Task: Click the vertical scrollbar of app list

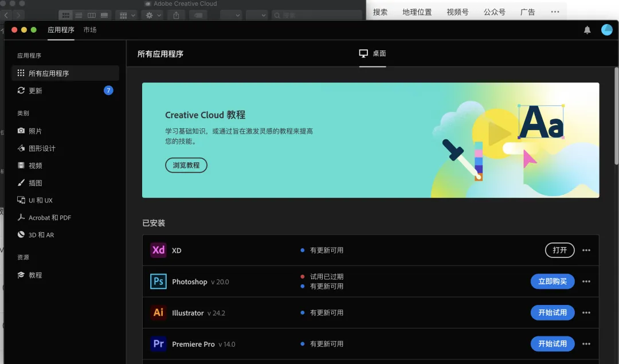Action: (616, 116)
